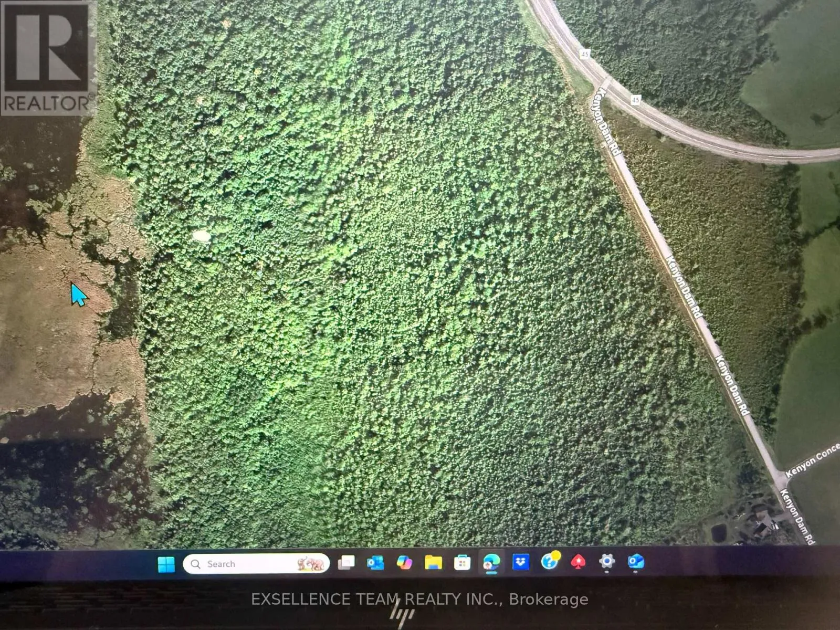
Task: Open File Explorer folder icon
Action: (434, 562)
